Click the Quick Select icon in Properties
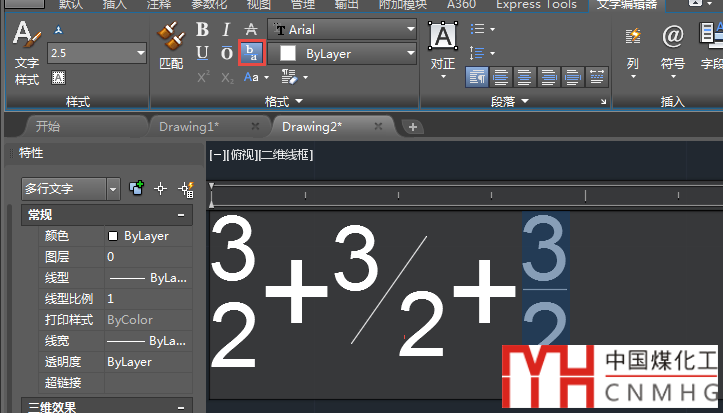 coord(185,188)
